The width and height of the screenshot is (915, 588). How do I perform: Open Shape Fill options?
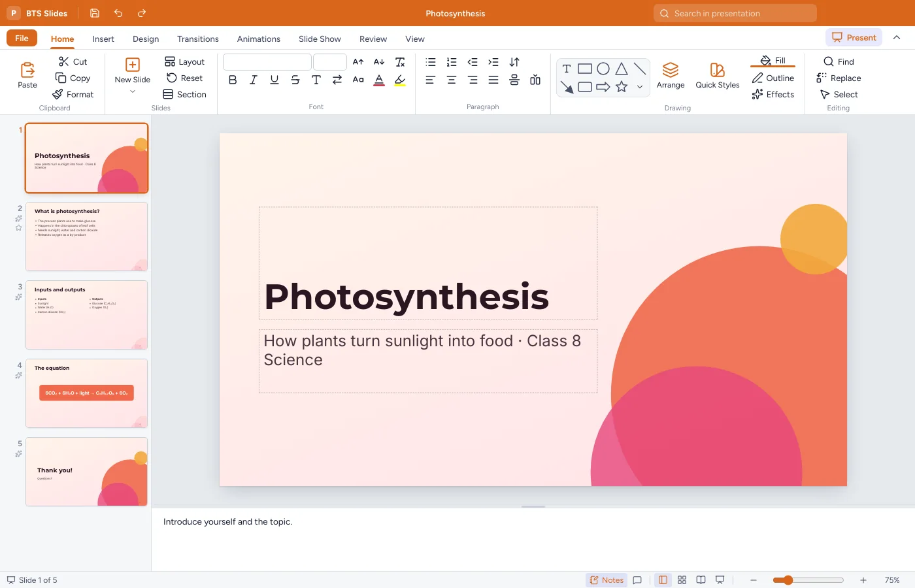pyautogui.click(x=773, y=61)
